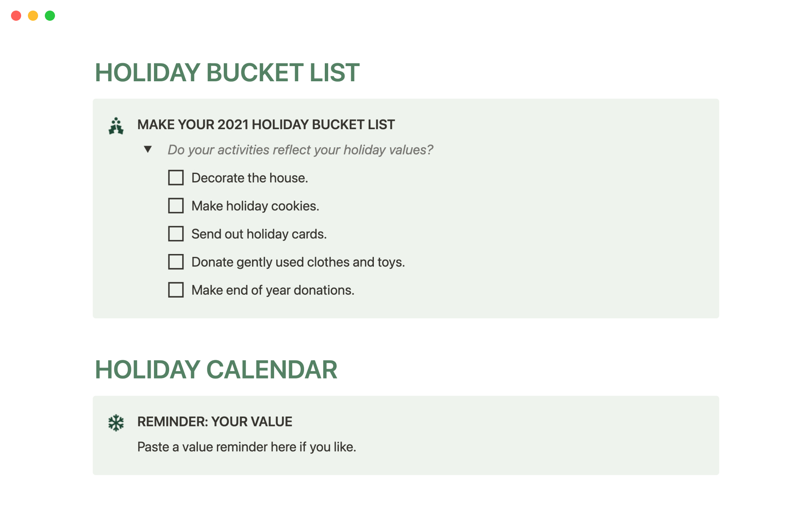Viewport: 812px width, 508px height.
Task: Maximize the window with green button
Action: tap(50, 16)
